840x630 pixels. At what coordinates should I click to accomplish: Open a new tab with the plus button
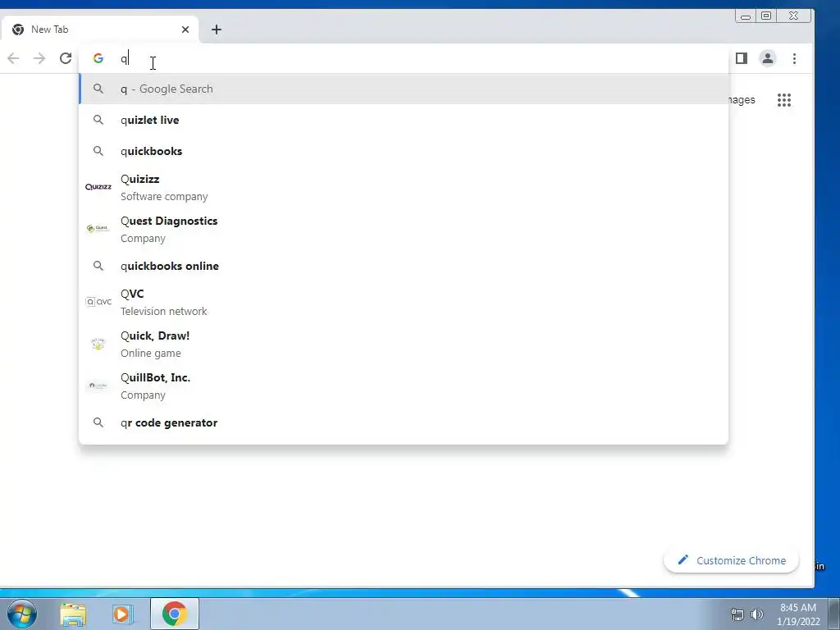click(x=217, y=30)
